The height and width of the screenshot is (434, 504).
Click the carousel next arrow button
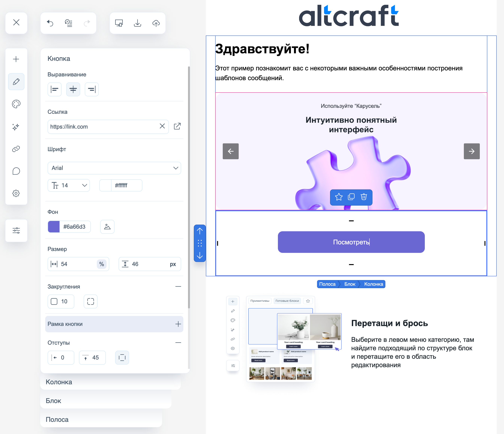tap(471, 151)
